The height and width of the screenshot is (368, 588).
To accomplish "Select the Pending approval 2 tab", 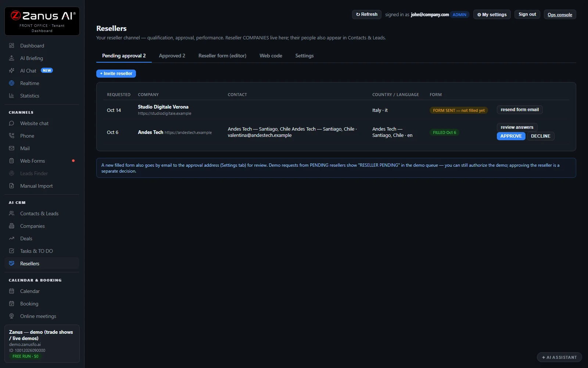I will pyautogui.click(x=124, y=56).
